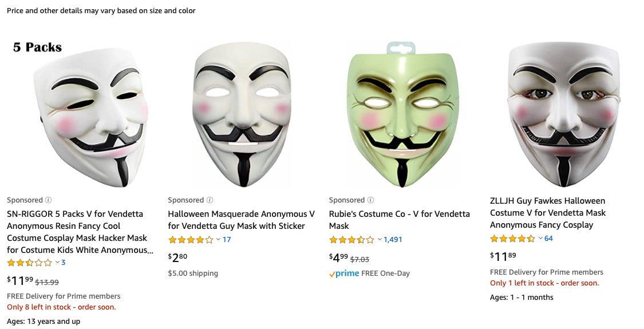Click the Sponsored info icon on Rubie's listing
Viewport: 644px width, 329px height.
point(370,200)
